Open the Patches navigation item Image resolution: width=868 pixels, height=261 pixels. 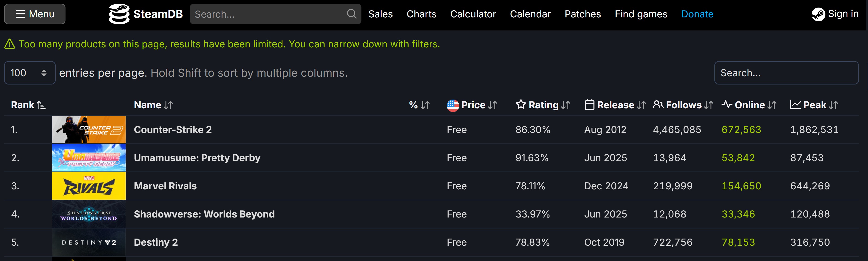[583, 14]
